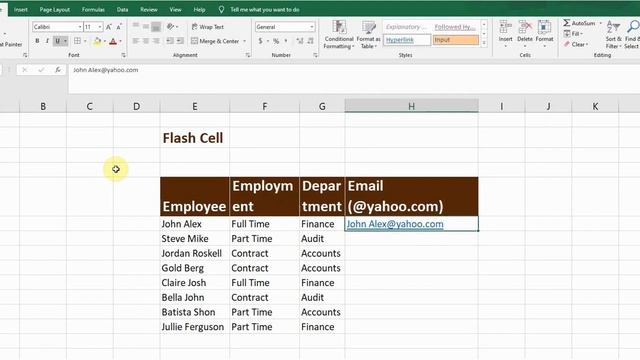
Task: Toggle Underline formatting button
Action: point(58,41)
